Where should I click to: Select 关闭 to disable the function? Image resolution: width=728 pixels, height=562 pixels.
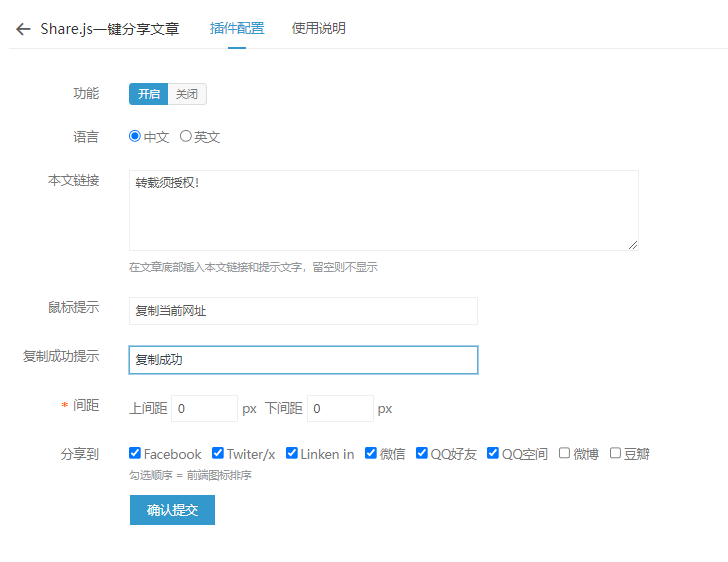(187, 94)
